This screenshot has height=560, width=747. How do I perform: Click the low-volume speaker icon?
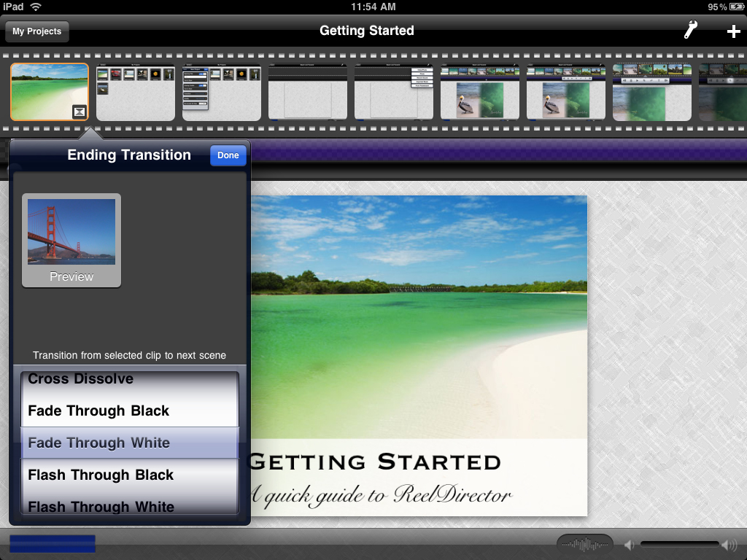(629, 544)
